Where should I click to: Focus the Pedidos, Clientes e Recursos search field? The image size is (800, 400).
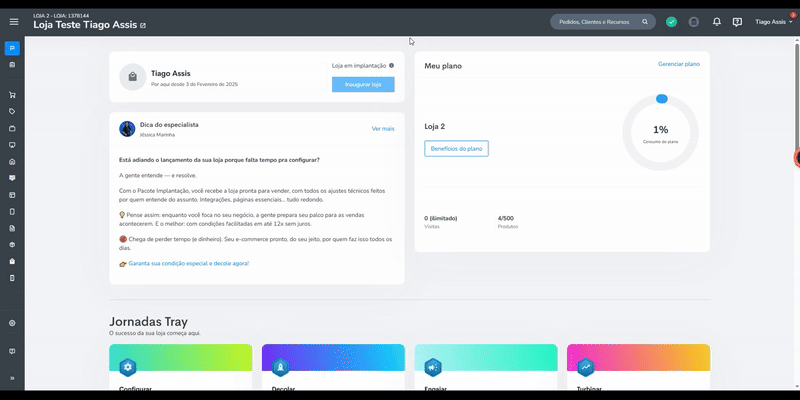coord(603,22)
